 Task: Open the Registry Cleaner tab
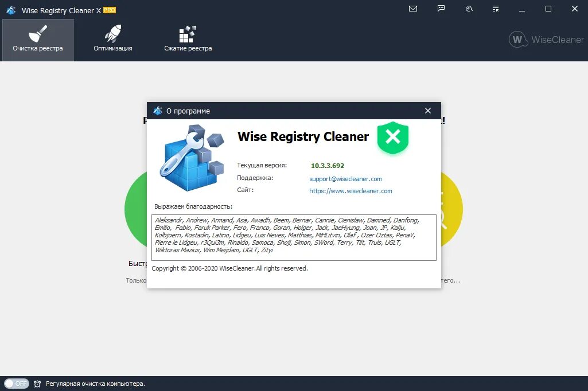pos(38,40)
